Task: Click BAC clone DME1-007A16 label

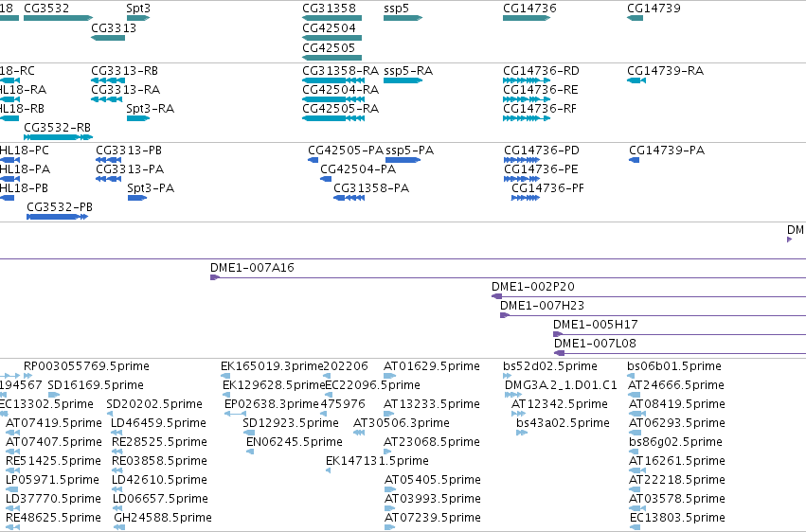Action: pyautogui.click(x=252, y=268)
